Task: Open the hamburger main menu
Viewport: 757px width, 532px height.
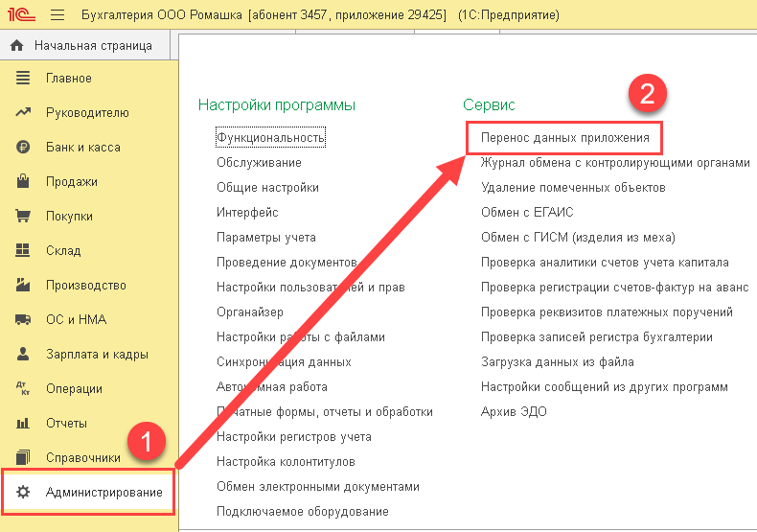Action: [x=57, y=15]
